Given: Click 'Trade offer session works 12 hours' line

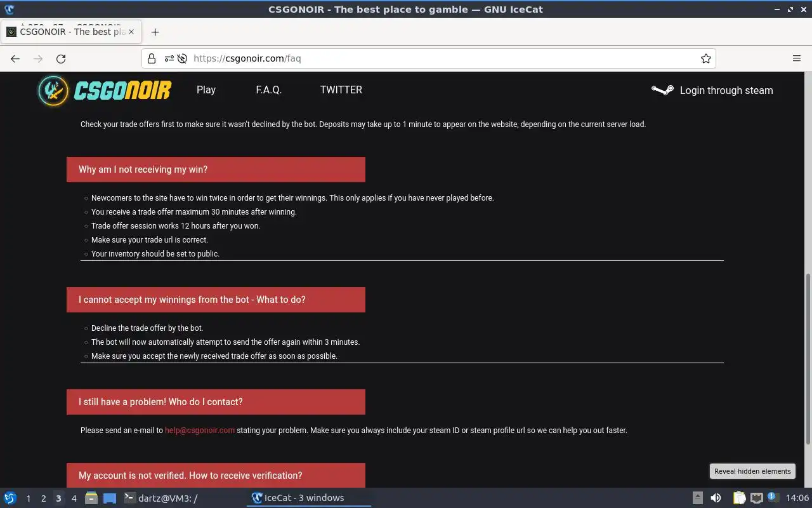Looking at the screenshot, I should click(176, 226).
